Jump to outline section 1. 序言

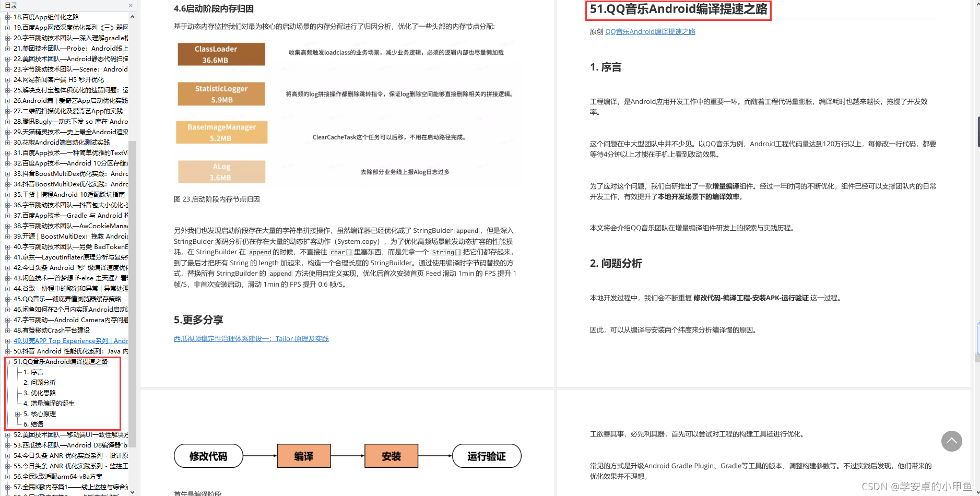[x=33, y=372]
